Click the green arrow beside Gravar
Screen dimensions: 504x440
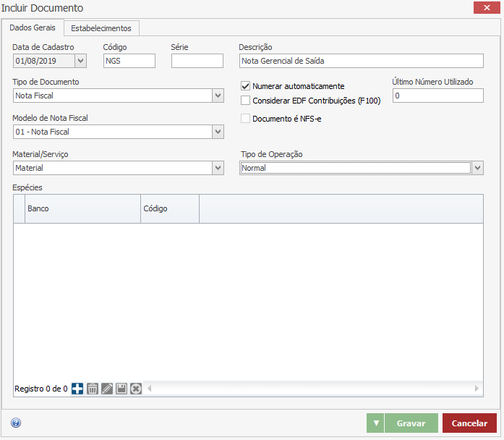click(x=375, y=423)
